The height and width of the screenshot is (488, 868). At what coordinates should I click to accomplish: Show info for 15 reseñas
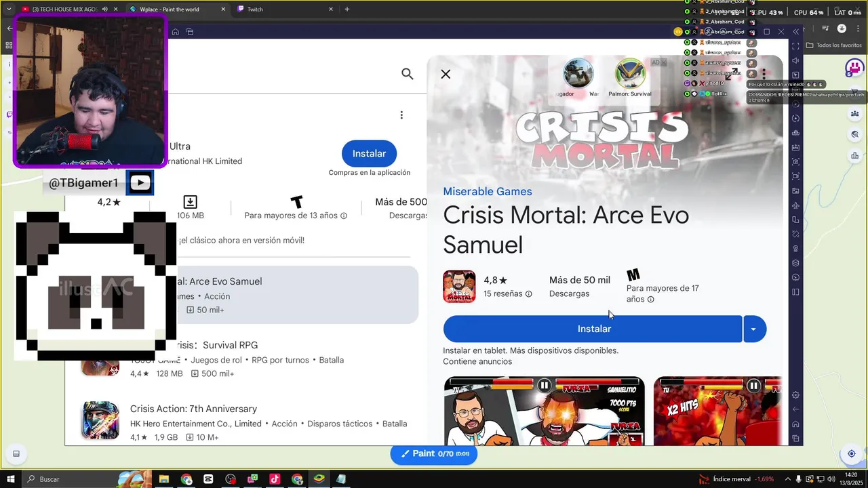(x=529, y=294)
